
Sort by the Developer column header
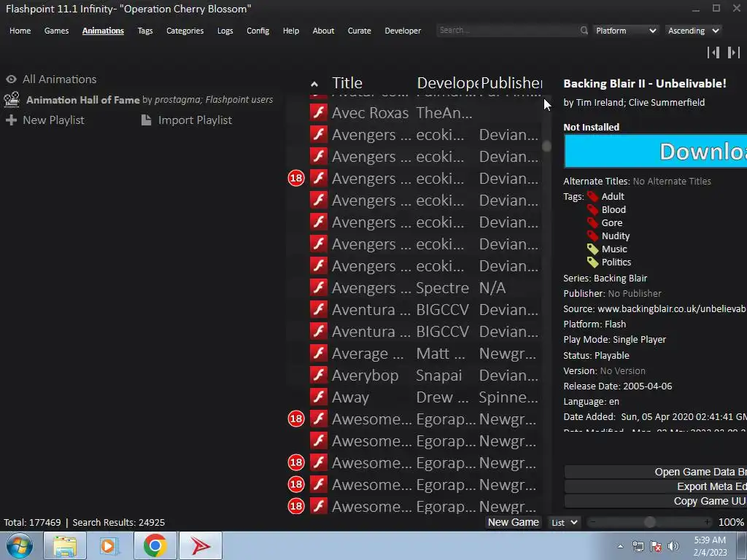click(x=447, y=83)
